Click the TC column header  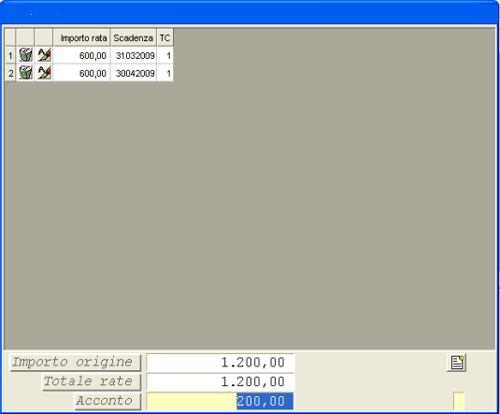tap(165, 38)
